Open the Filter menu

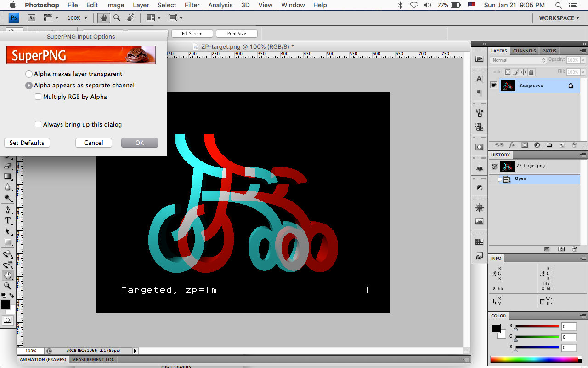192,5
